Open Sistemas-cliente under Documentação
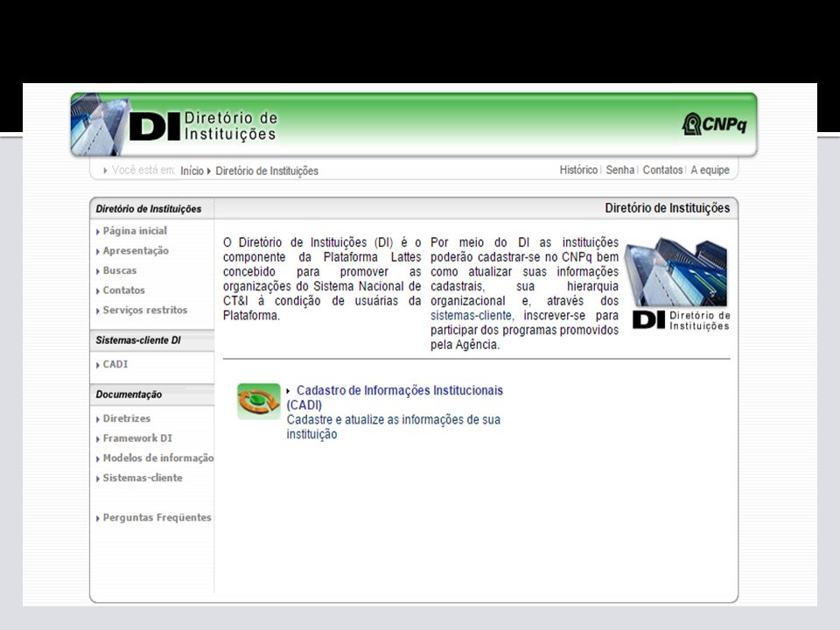 point(143,478)
